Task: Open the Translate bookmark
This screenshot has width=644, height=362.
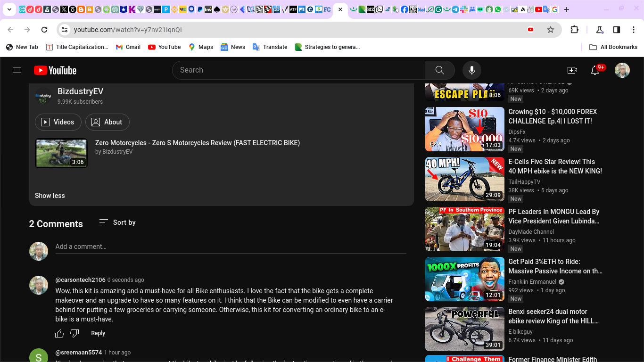Action: pyautogui.click(x=270, y=47)
